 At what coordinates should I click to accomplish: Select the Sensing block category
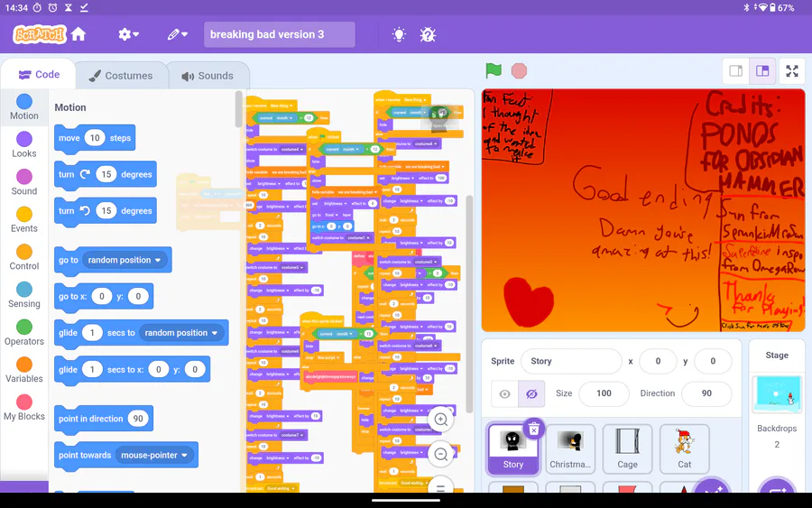[x=24, y=295]
